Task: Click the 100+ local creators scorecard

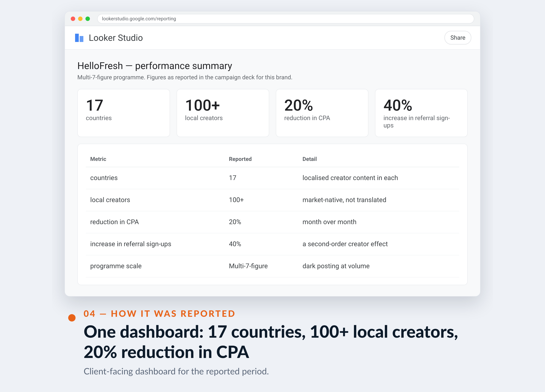Action: coord(223,113)
